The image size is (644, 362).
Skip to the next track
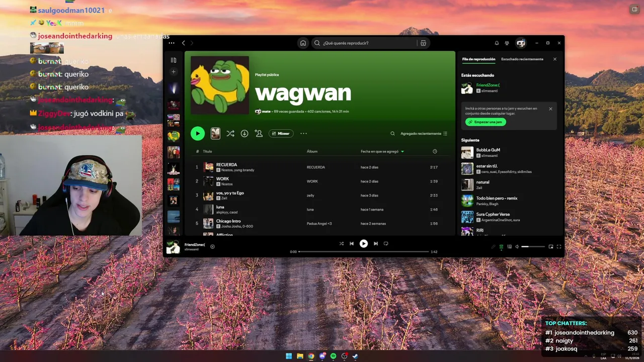[375, 244]
